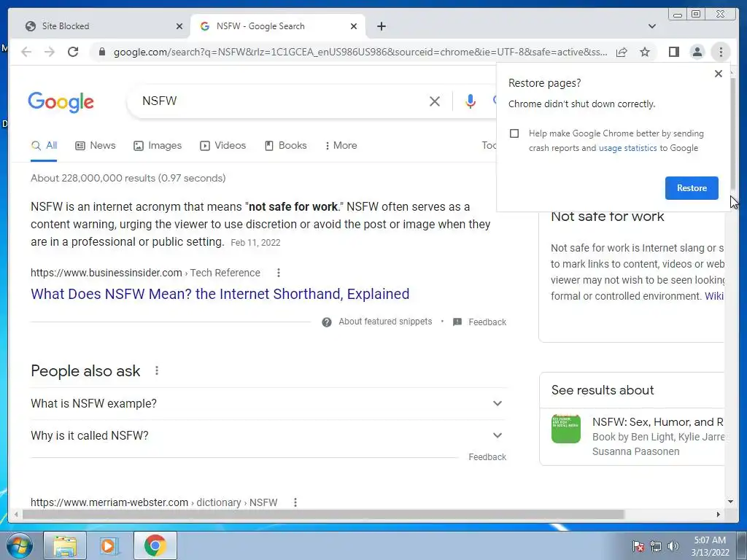Viewport: 747px width, 560px height.
Task: Expand 'What is NSFW example?' question
Action: point(268,403)
